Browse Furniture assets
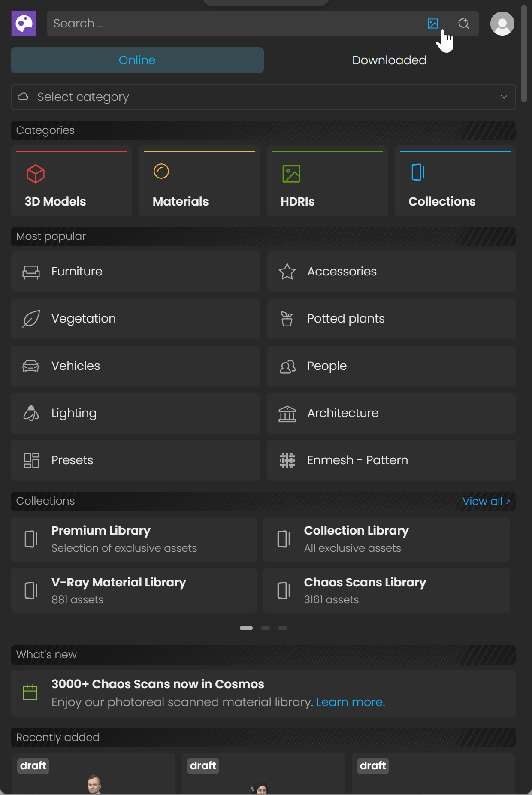Viewport: 532px width, 795px height. 136,272
